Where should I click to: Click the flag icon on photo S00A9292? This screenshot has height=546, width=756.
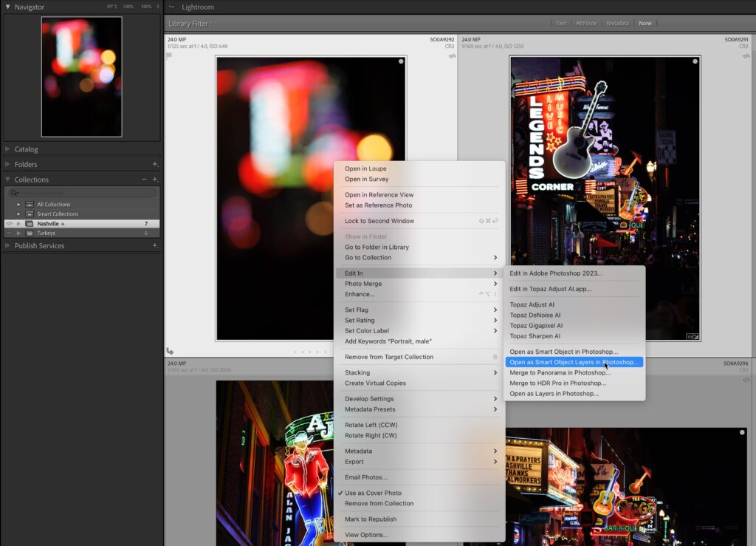[169, 55]
